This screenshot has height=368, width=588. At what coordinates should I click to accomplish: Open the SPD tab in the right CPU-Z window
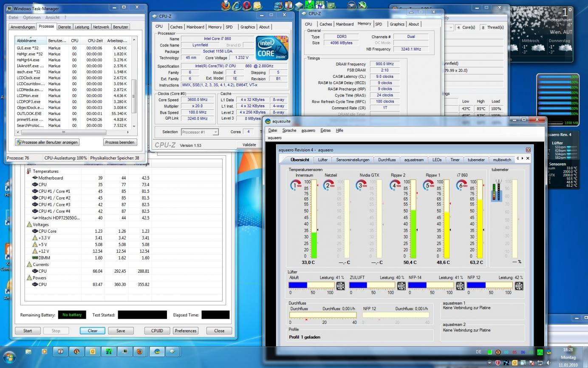(379, 24)
